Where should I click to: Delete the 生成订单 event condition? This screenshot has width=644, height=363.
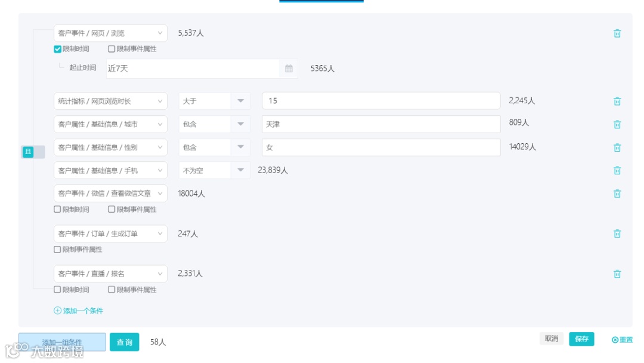coord(617,234)
